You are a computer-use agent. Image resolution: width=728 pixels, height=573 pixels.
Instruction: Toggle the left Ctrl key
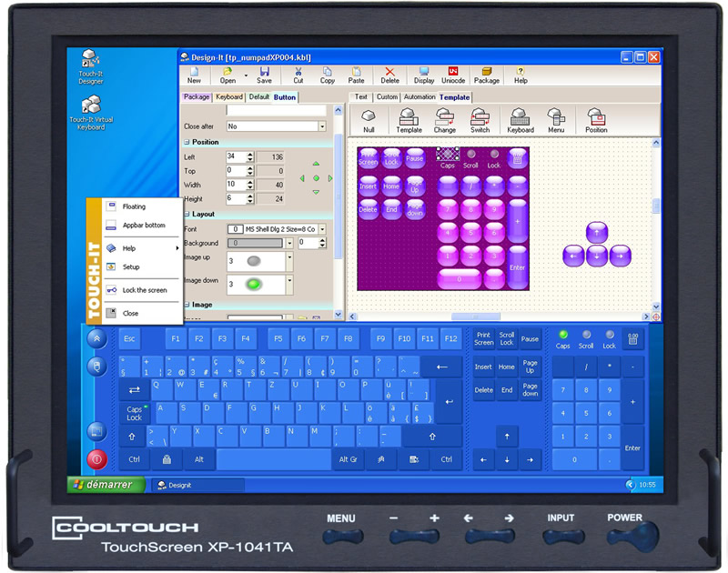134,459
